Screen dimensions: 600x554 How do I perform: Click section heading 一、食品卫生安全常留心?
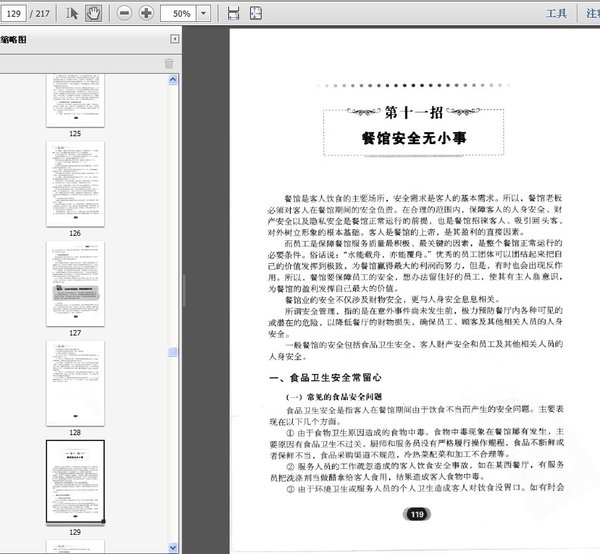(325, 378)
